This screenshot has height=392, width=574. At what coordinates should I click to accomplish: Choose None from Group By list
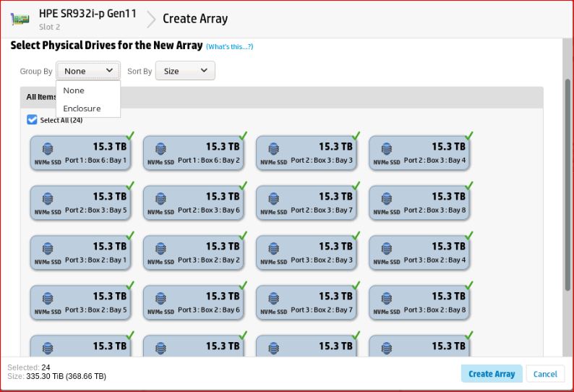point(74,90)
